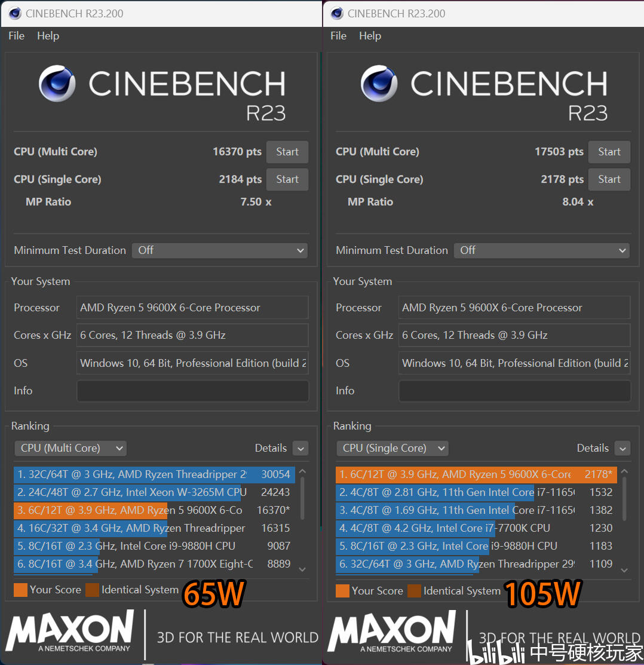Click ranking scrollbar up arrow in left window

tap(302, 471)
